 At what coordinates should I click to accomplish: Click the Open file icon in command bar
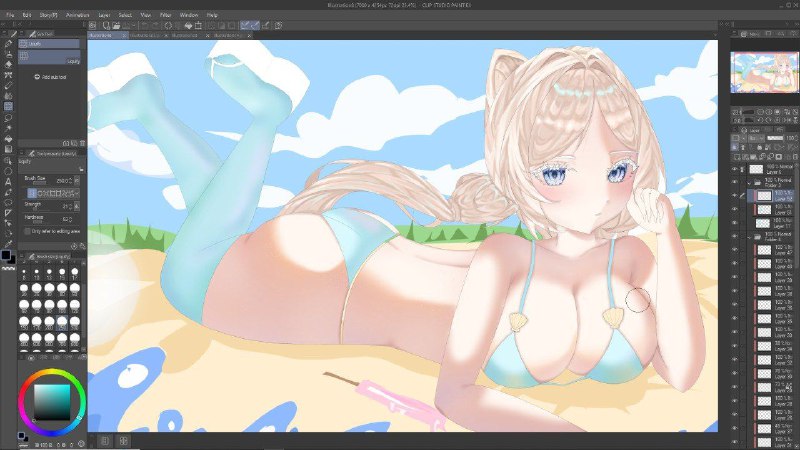[116, 26]
